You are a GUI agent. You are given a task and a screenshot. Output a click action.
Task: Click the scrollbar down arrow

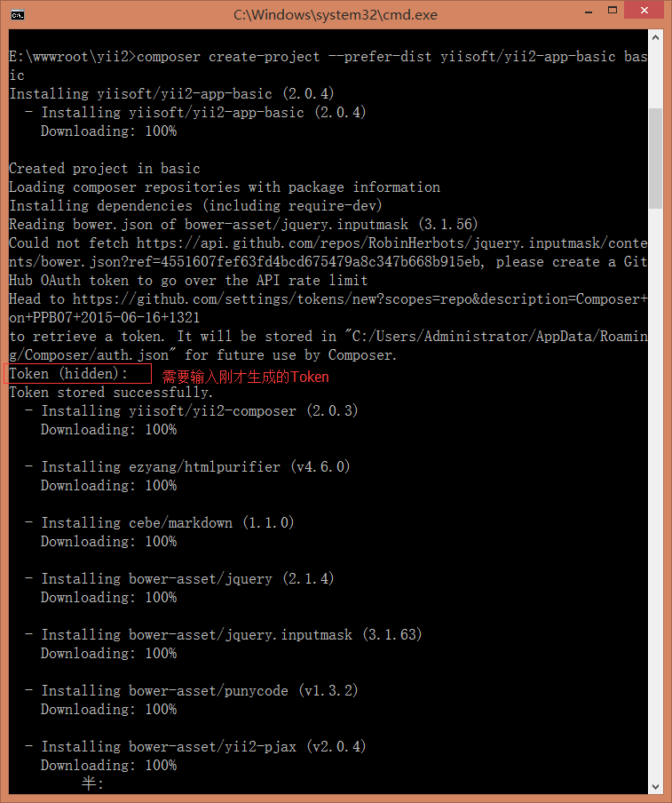pyautogui.click(x=656, y=786)
